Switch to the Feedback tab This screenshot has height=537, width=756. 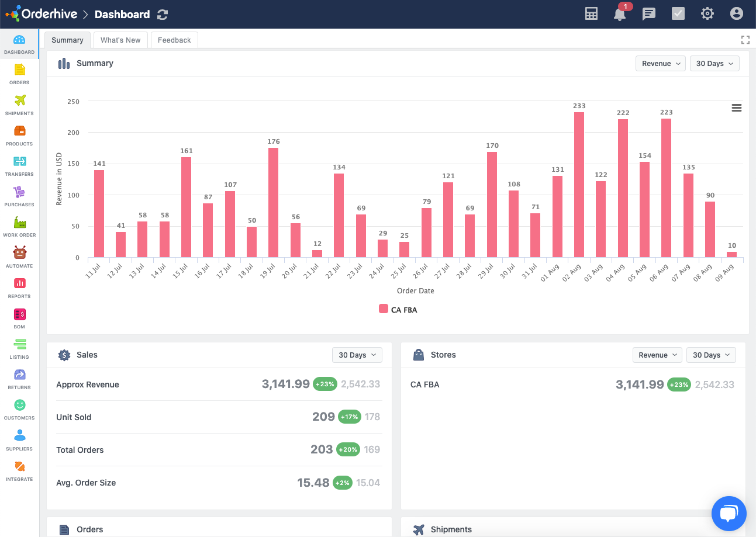(x=174, y=40)
